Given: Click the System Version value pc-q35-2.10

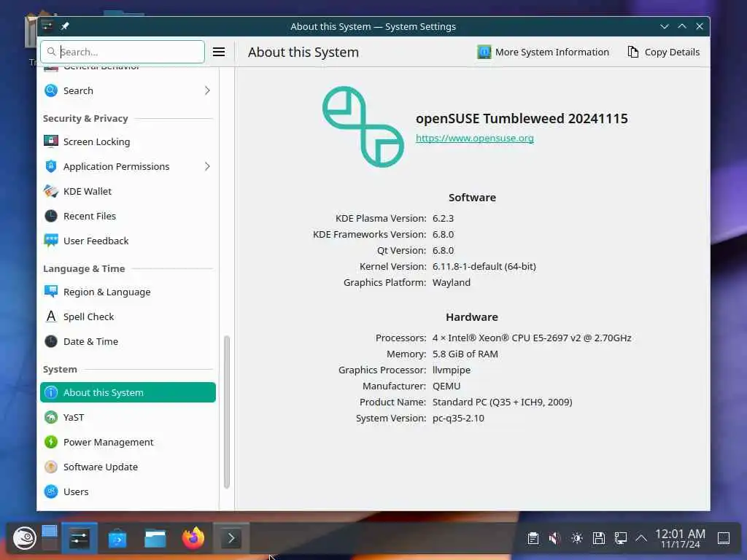Looking at the screenshot, I should (x=458, y=418).
